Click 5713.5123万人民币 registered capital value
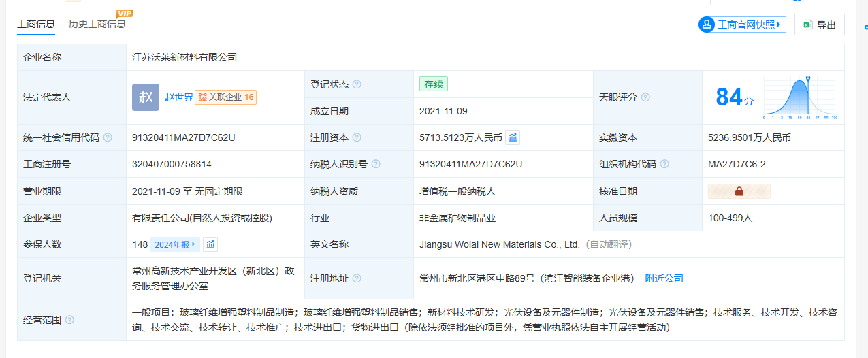Image resolution: width=868 pixels, height=358 pixels. click(x=461, y=137)
